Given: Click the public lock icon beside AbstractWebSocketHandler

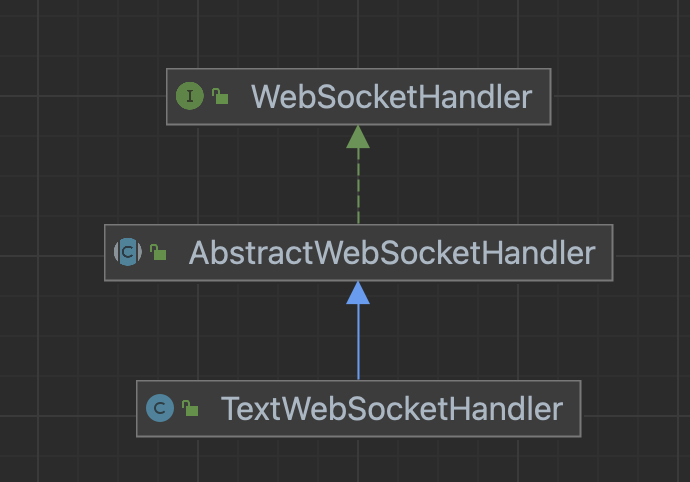Looking at the screenshot, I should pos(158,252).
